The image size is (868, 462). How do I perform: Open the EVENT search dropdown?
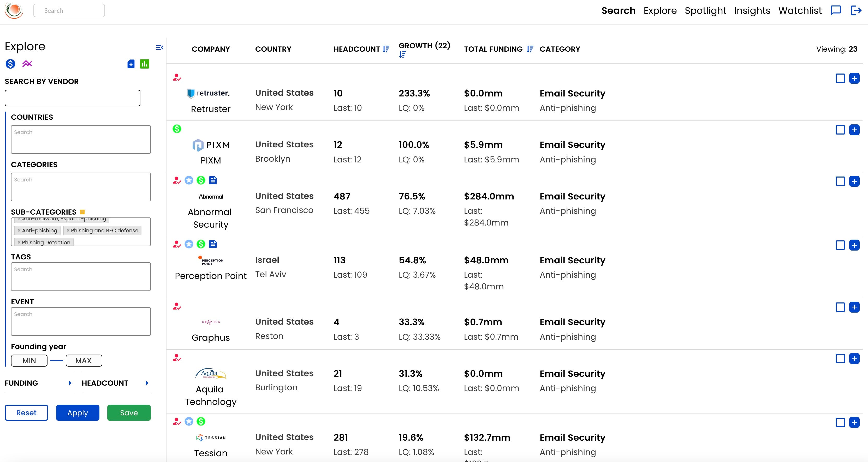pos(81,321)
